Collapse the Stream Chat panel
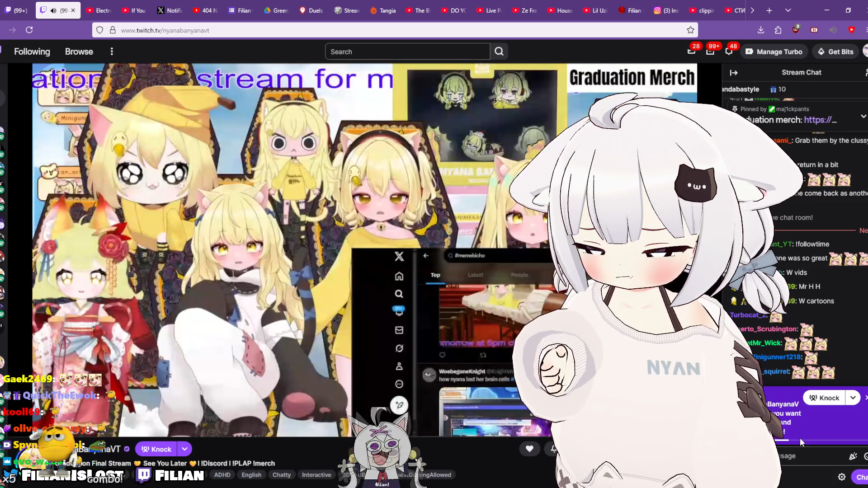The width and height of the screenshot is (868, 488). (x=734, y=72)
